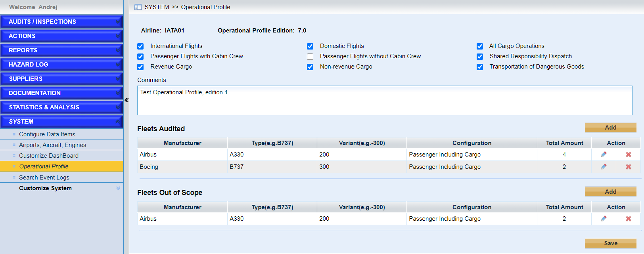Open Search Event Logs page
This screenshot has width=644, height=254.
pyautogui.click(x=44, y=178)
